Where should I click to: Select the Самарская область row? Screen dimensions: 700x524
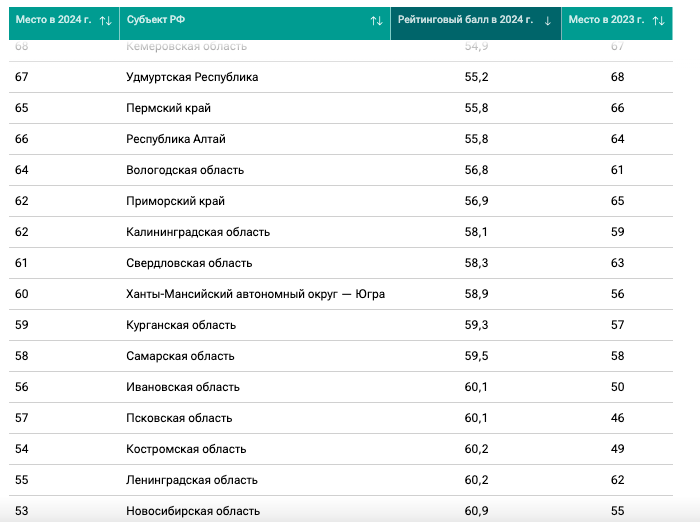click(x=341, y=356)
